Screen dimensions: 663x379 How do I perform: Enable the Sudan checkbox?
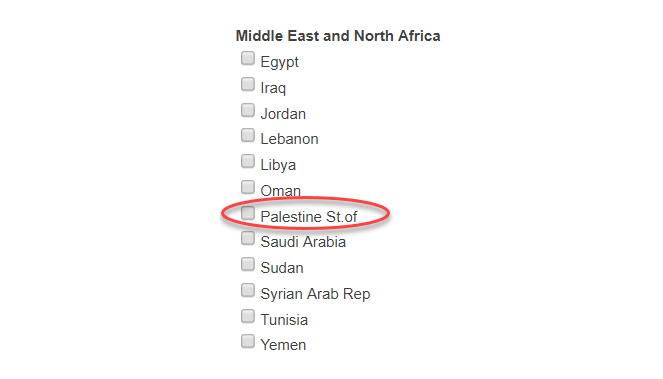(248, 264)
